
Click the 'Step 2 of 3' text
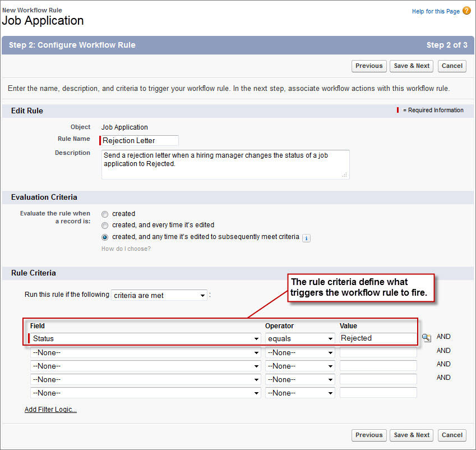pos(446,45)
